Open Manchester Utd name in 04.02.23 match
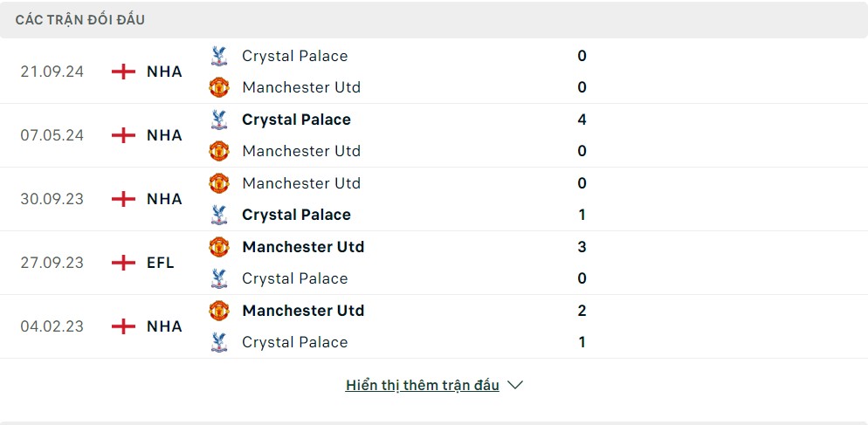The height and width of the screenshot is (425, 868). [x=303, y=311]
